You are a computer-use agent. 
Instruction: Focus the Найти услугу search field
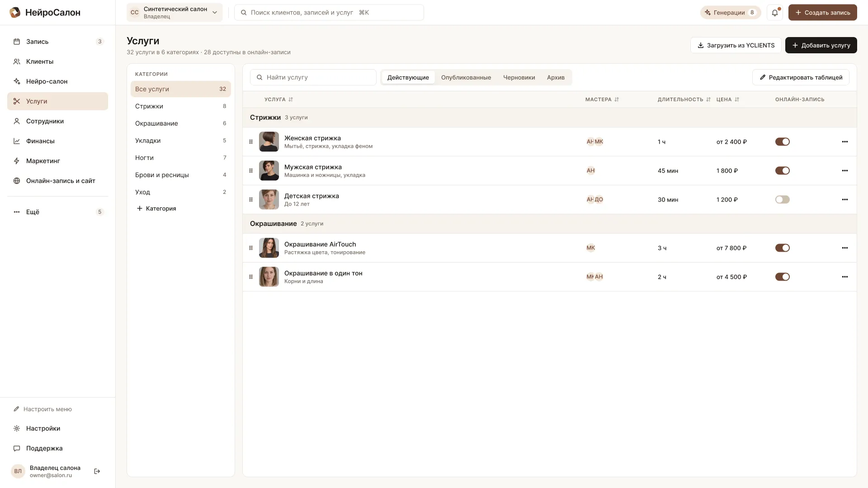(x=313, y=77)
